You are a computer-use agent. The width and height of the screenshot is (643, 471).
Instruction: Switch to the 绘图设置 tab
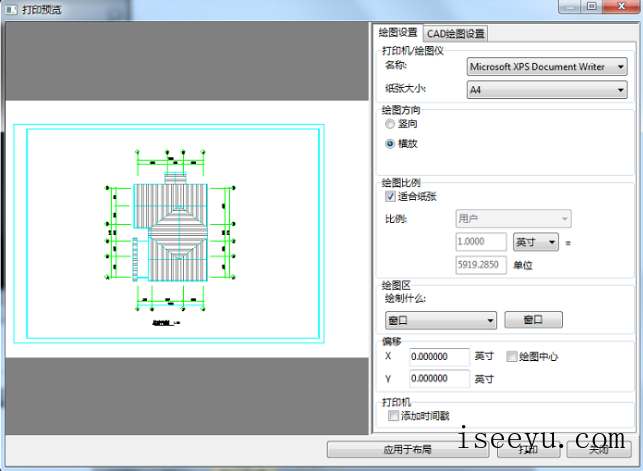(x=397, y=32)
